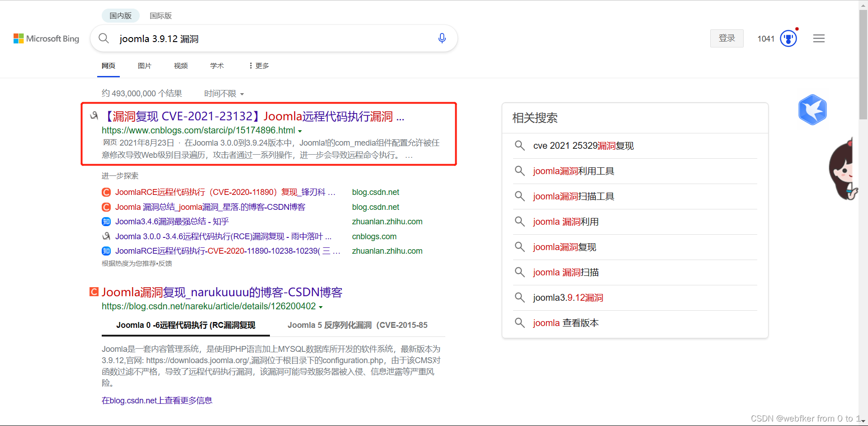Open Joomla 漏洞总结_joomla漏洞_星落 link
Viewport: 868px width, 426px height.
click(x=210, y=207)
